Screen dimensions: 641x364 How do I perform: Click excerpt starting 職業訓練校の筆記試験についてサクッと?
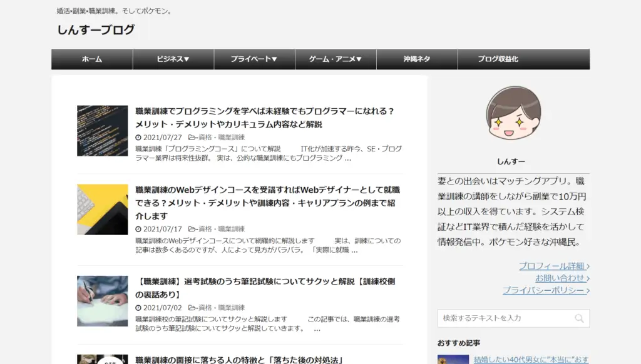[268, 324]
